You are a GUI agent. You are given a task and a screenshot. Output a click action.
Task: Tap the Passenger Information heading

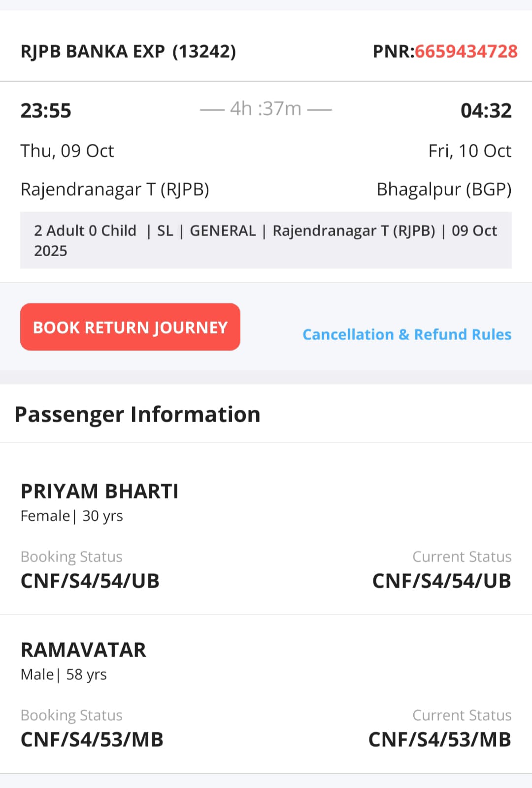137,414
